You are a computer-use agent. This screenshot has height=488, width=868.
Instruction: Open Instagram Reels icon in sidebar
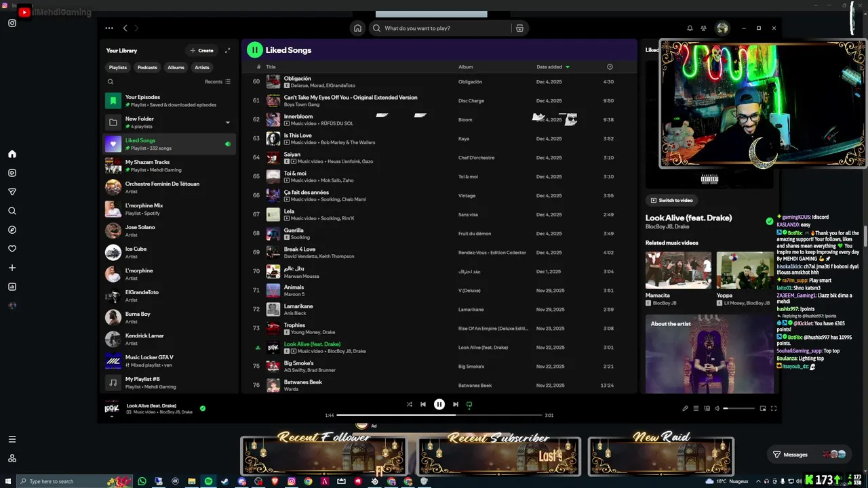(x=12, y=173)
